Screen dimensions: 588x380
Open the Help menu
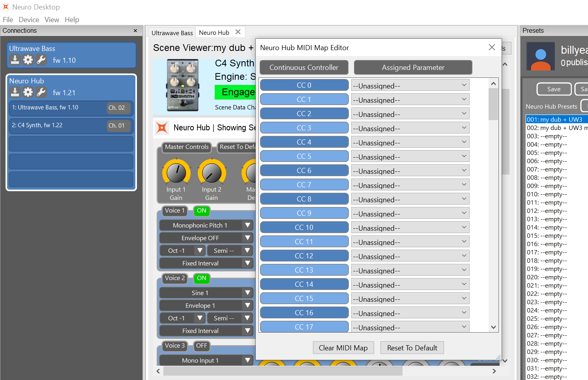72,20
